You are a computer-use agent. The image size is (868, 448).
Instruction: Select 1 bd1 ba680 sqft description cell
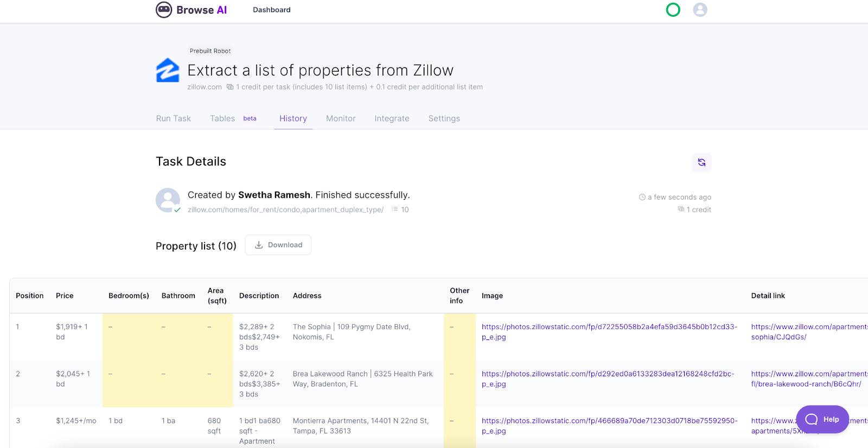click(x=260, y=431)
